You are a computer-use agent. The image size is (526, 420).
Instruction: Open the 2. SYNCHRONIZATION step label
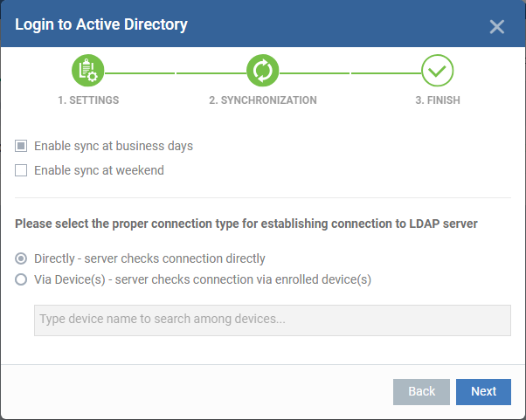tap(263, 100)
